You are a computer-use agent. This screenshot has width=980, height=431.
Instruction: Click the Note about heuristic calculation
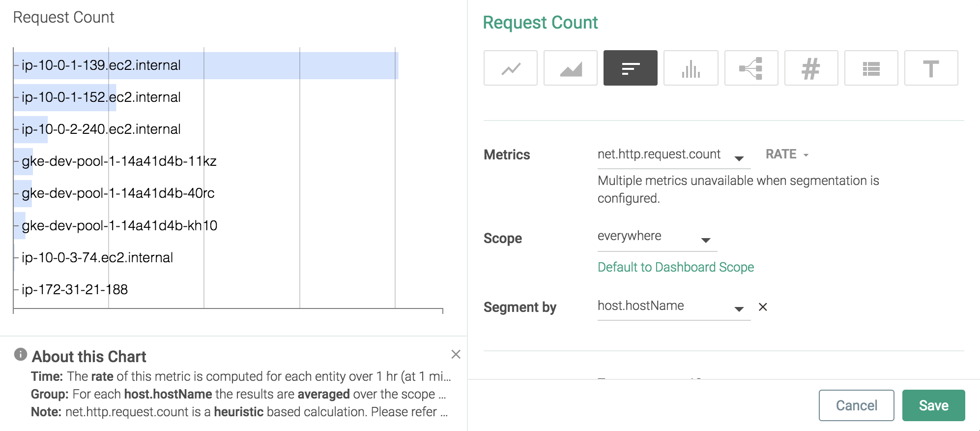239,412
